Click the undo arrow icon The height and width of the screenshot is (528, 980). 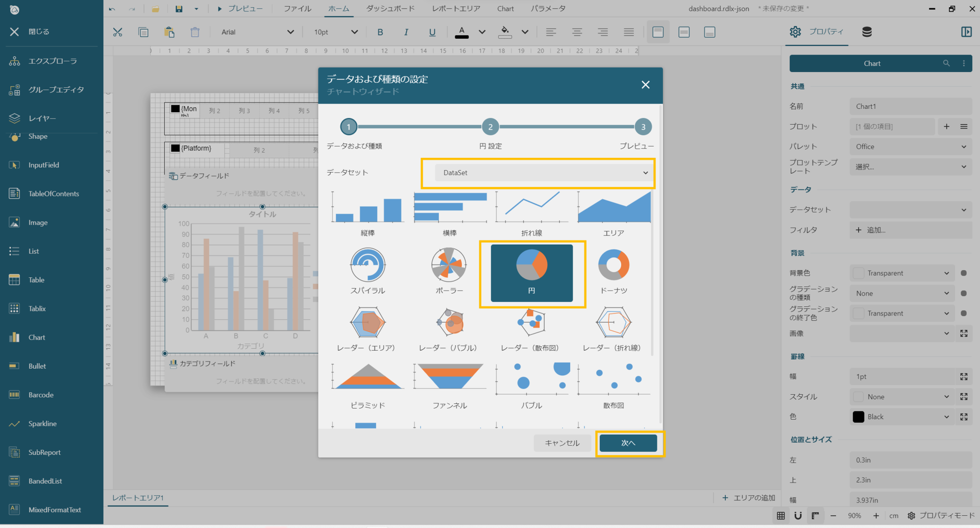112,9
